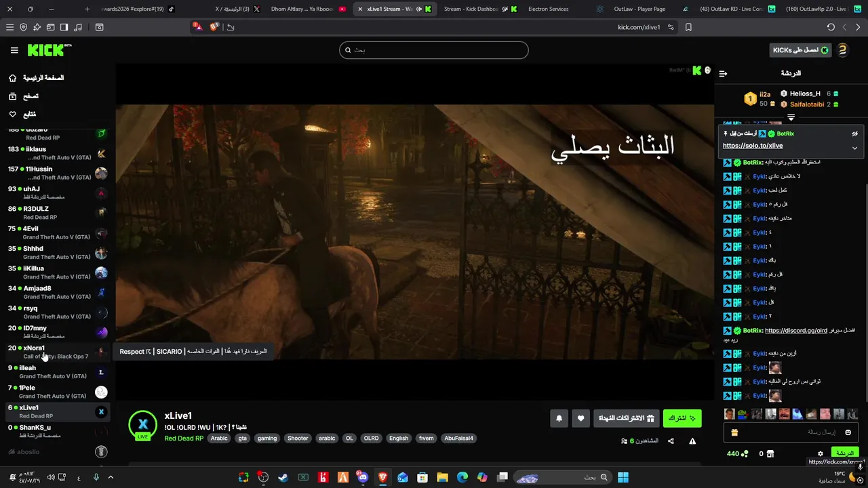Open the Kick hamburger menu
Screen dimensions: 868x488
pos(14,50)
